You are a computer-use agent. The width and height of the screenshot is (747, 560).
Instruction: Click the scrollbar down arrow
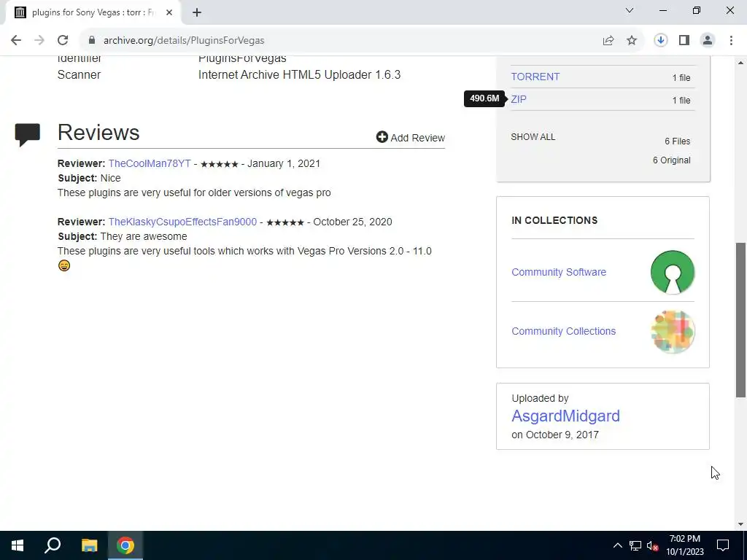pyautogui.click(x=740, y=524)
